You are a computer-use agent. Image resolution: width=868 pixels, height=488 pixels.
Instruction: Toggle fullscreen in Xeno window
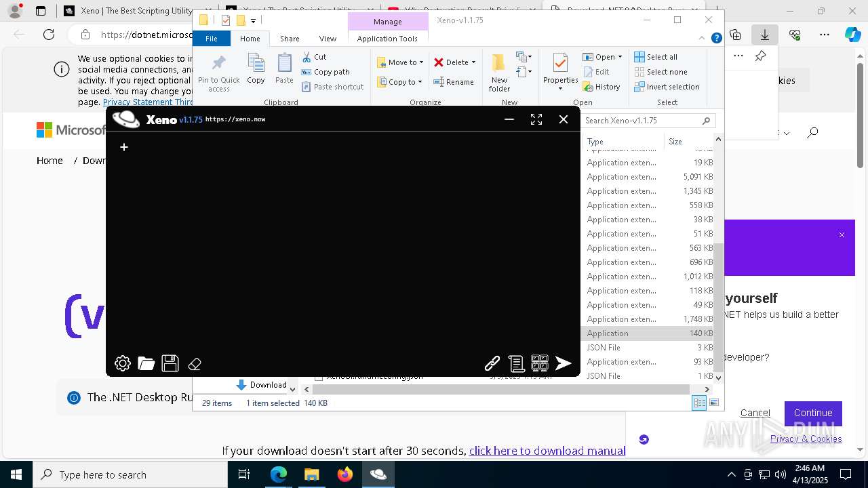(536, 119)
